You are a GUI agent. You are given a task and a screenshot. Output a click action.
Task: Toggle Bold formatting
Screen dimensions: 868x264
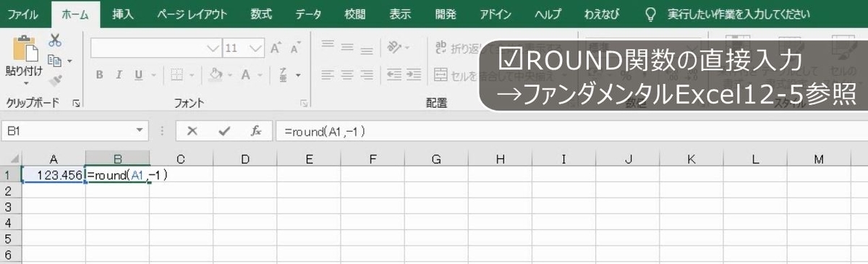point(100,74)
